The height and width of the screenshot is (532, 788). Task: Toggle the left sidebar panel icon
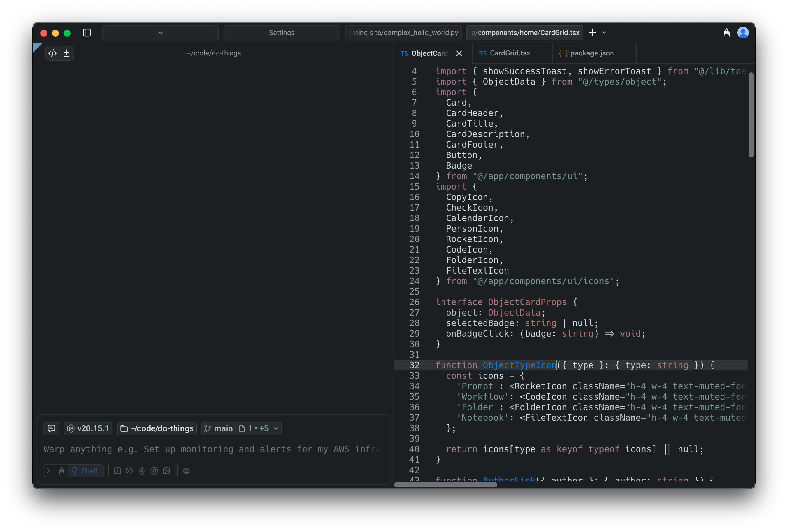87,33
